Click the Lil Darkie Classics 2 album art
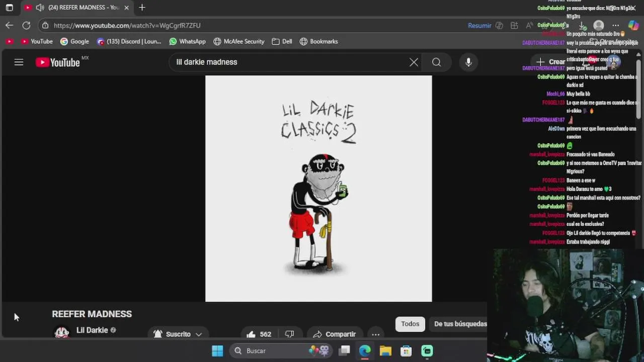Screen dimensions: 644x362 pyautogui.click(x=318, y=189)
